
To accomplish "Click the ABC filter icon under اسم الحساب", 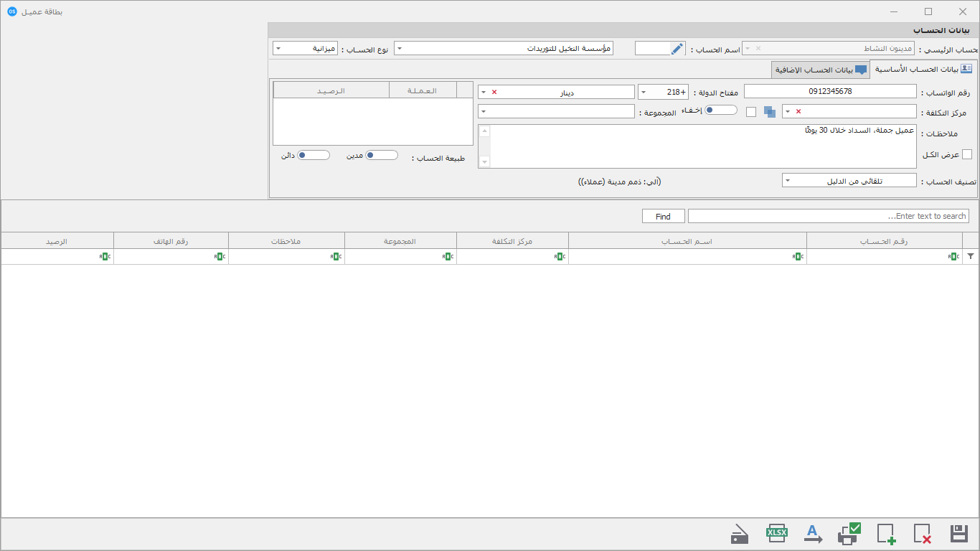I will pyautogui.click(x=798, y=256).
